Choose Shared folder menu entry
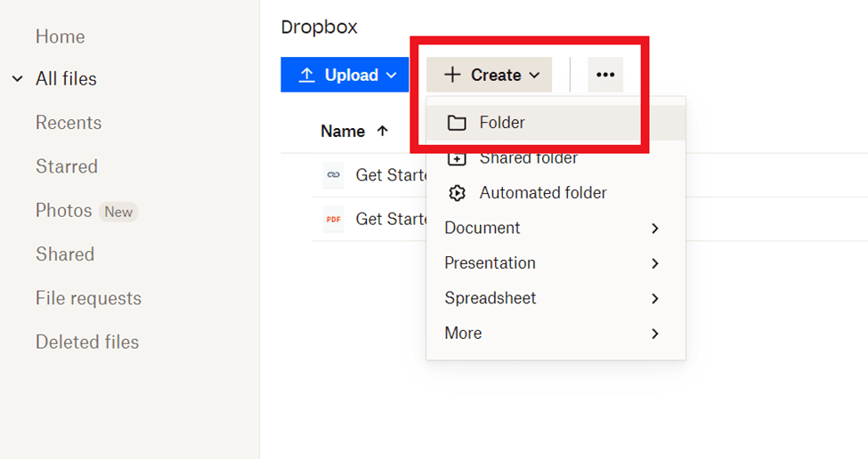868x459 pixels. [x=556, y=157]
